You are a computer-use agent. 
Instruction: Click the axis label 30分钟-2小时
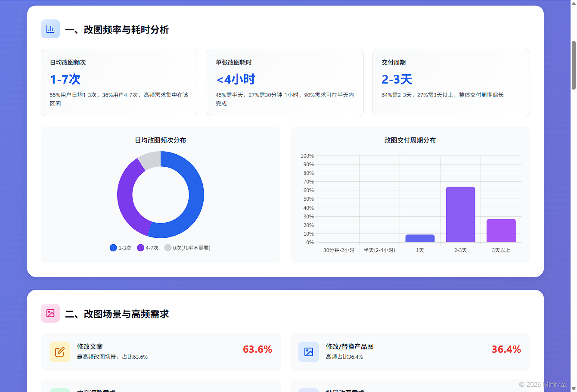click(339, 250)
